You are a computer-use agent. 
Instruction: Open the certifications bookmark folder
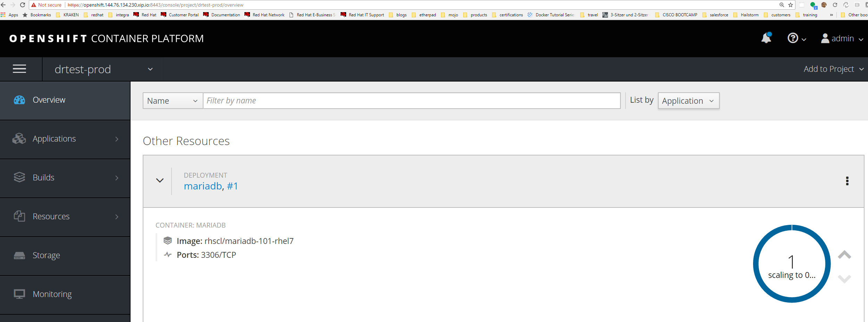(x=507, y=15)
